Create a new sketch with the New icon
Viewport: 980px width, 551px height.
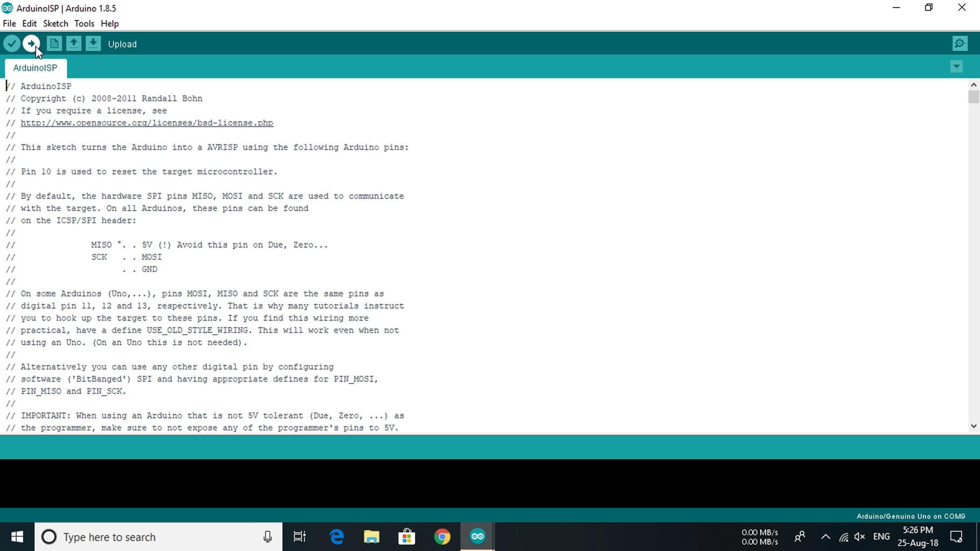click(x=54, y=44)
